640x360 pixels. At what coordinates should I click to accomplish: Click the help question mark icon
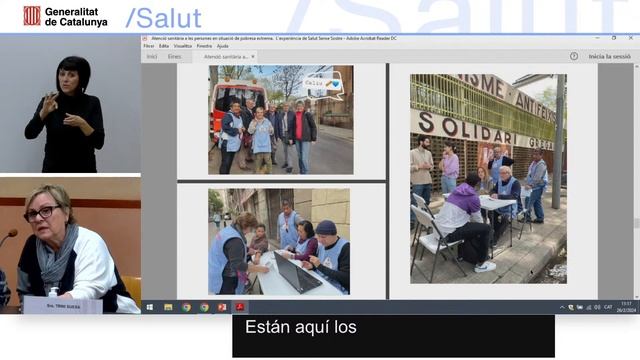(x=574, y=56)
